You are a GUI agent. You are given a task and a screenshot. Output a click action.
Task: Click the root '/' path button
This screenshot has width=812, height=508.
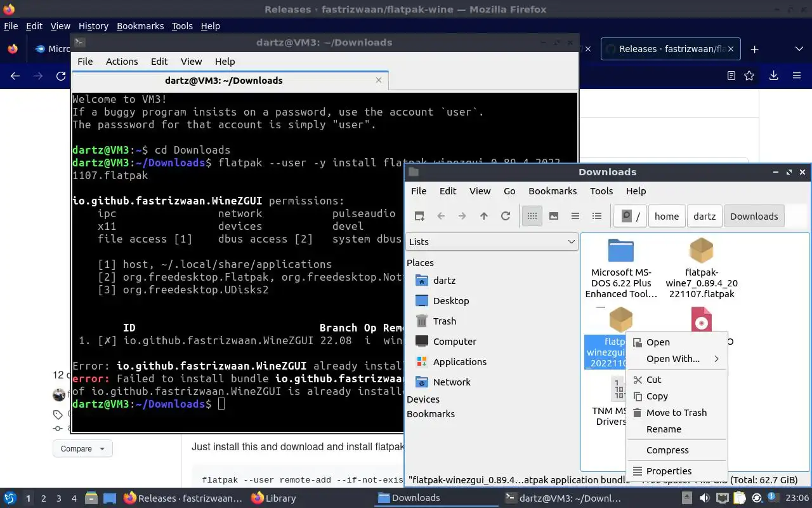[x=631, y=216]
